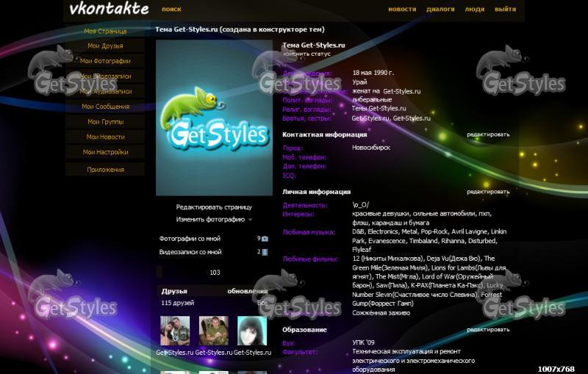Edit the Образование section
588x374 pixels.
click(487, 330)
